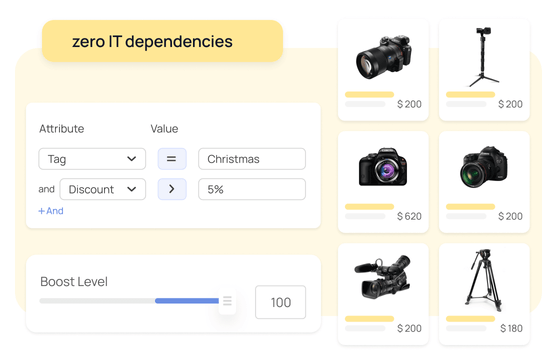Open the Tag attribute dropdown

point(92,159)
